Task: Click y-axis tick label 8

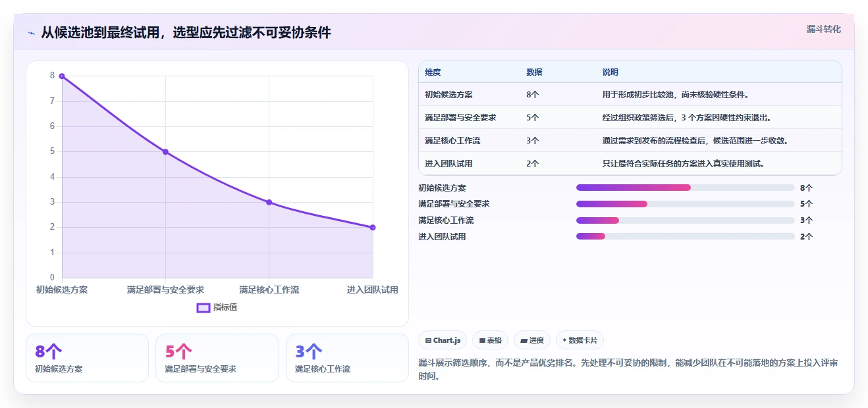Action: (52, 76)
